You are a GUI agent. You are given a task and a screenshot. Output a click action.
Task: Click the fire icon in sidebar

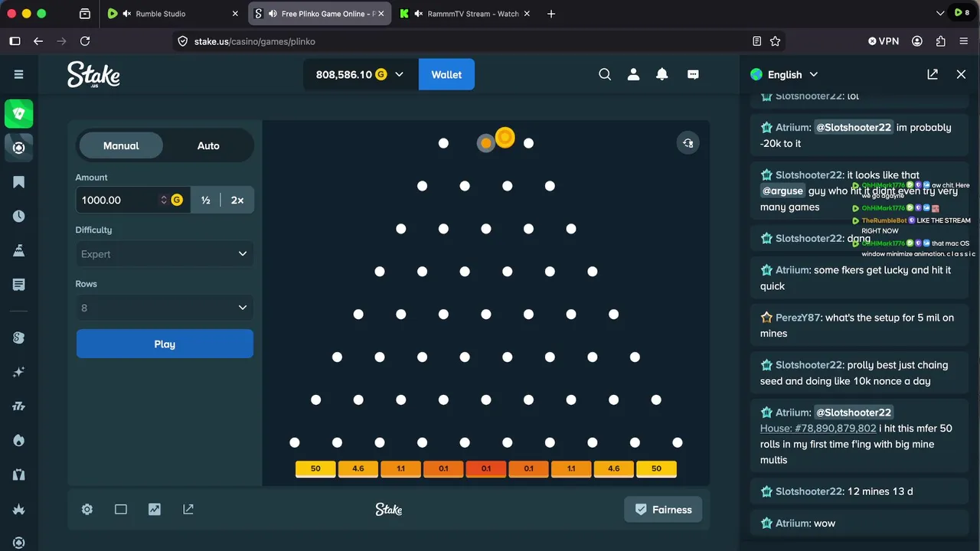(19, 441)
